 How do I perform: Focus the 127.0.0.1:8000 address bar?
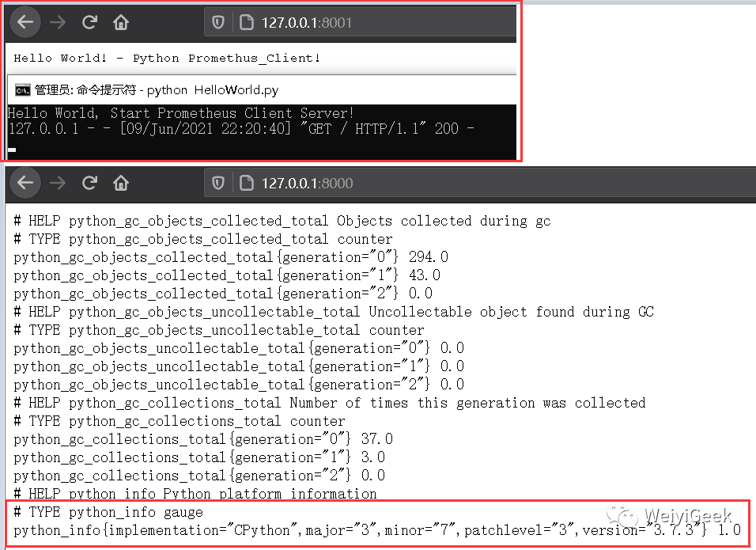pos(480,183)
